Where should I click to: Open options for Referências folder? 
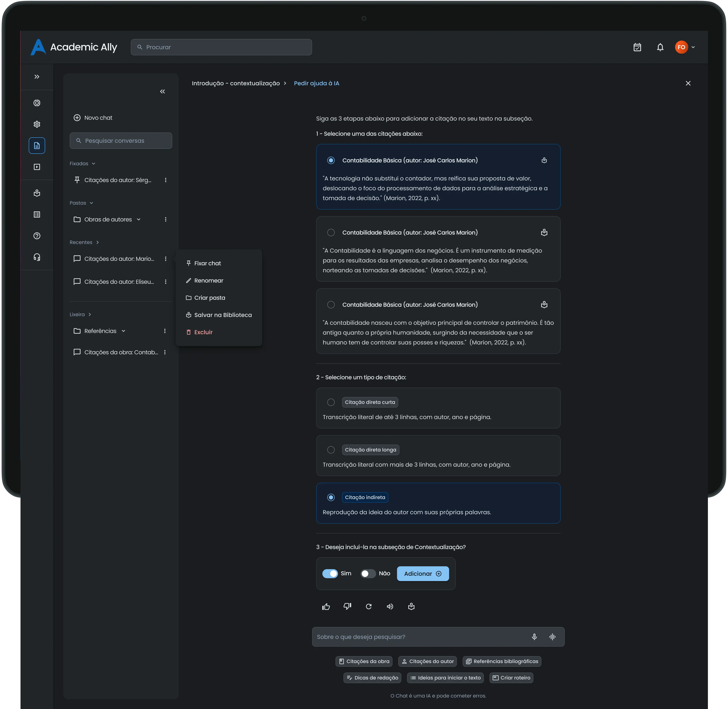pyautogui.click(x=165, y=331)
